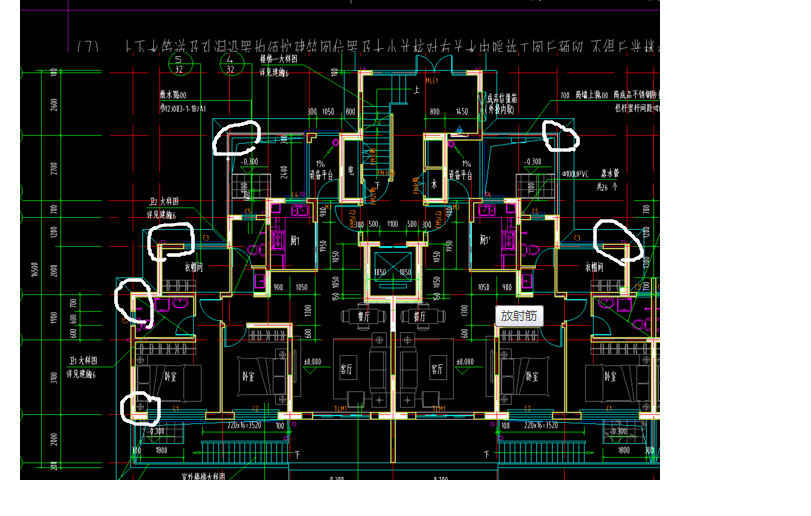Viewport: 811px width, 516px height.
Task: Click the 2700 dimension on left dimension chain
Action: tap(54, 168)
